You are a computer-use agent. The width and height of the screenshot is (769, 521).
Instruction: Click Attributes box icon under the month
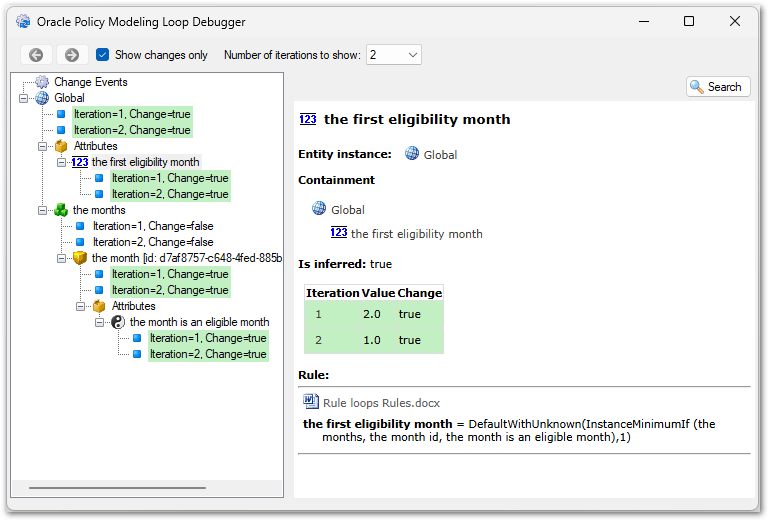click(99, 306)
